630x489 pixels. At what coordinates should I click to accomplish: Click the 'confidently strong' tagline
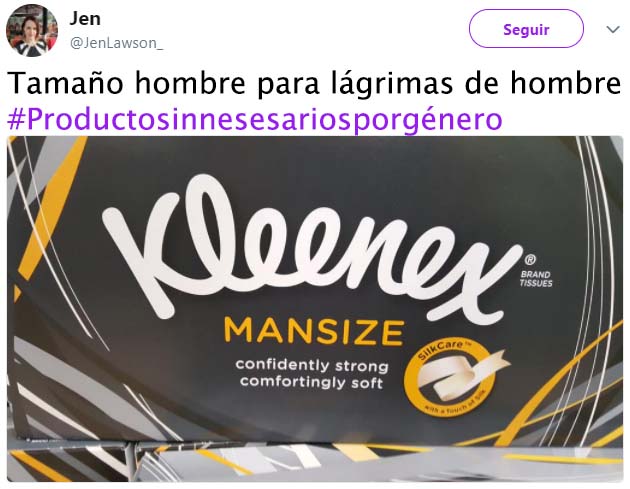[312, 366]
